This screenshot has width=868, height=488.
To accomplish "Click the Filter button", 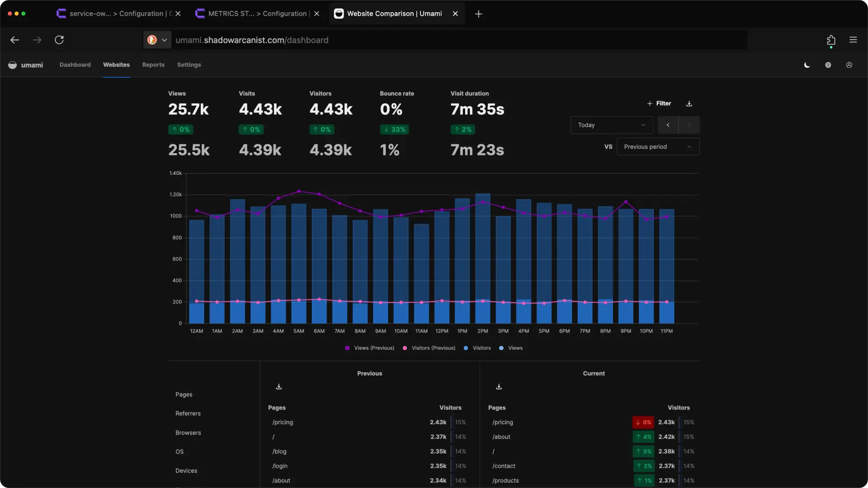I will click(x=659, y=103).
